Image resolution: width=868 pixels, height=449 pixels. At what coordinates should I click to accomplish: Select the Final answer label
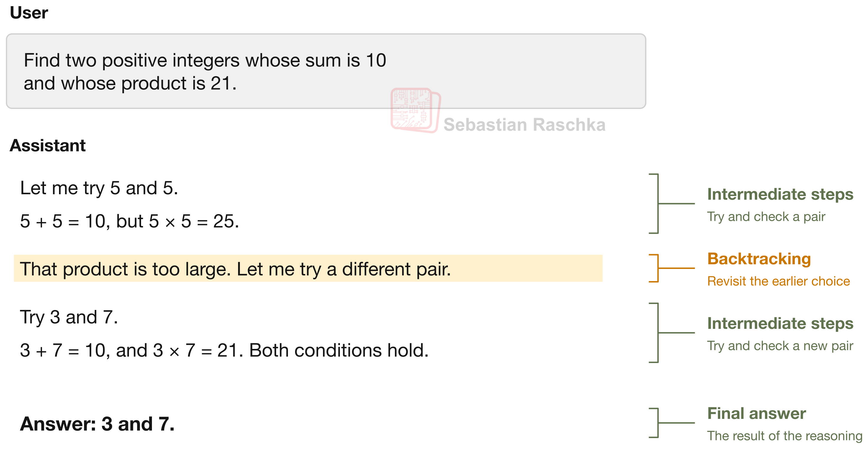[x=756, y=413]
